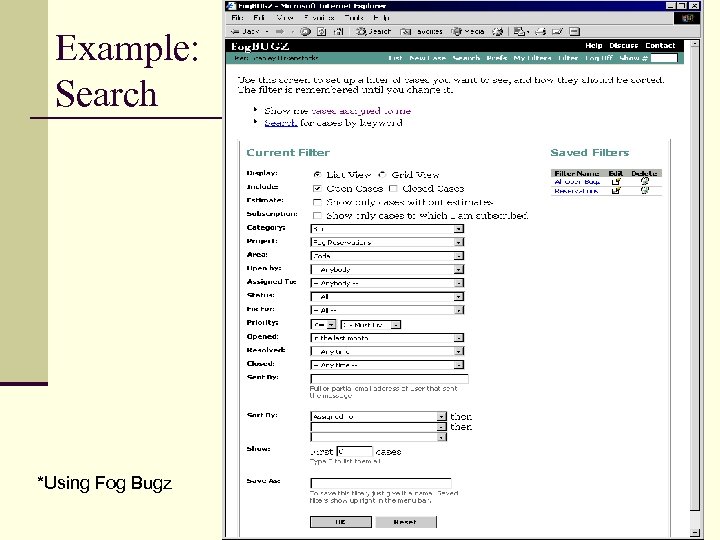Open the Priority comparison operator dropdown
Screen dimensions: 720x540
[x=323, y=325]
